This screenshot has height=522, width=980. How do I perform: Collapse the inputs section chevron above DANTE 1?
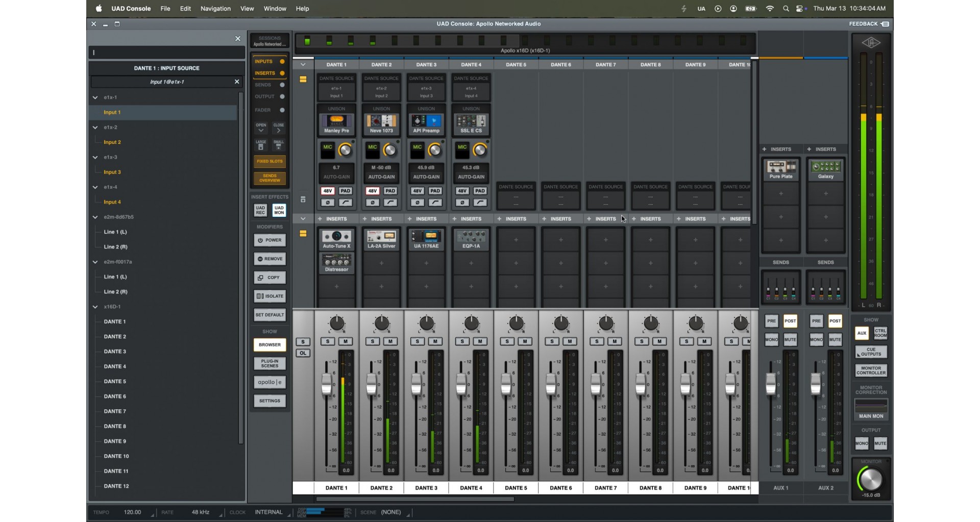coord(303,65)
